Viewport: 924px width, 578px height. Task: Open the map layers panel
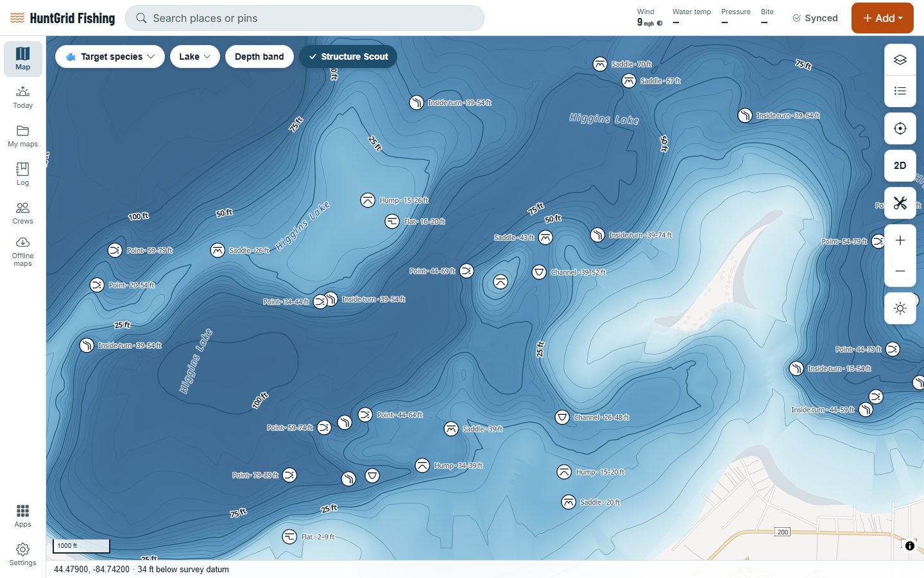coord(900,60)
